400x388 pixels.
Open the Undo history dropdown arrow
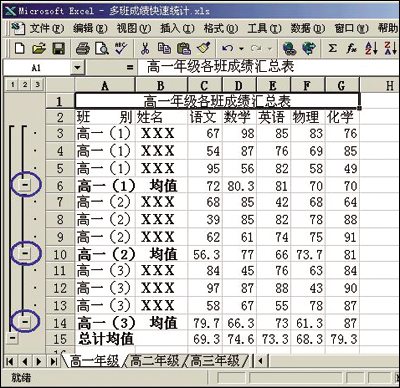tap(242, 49)
